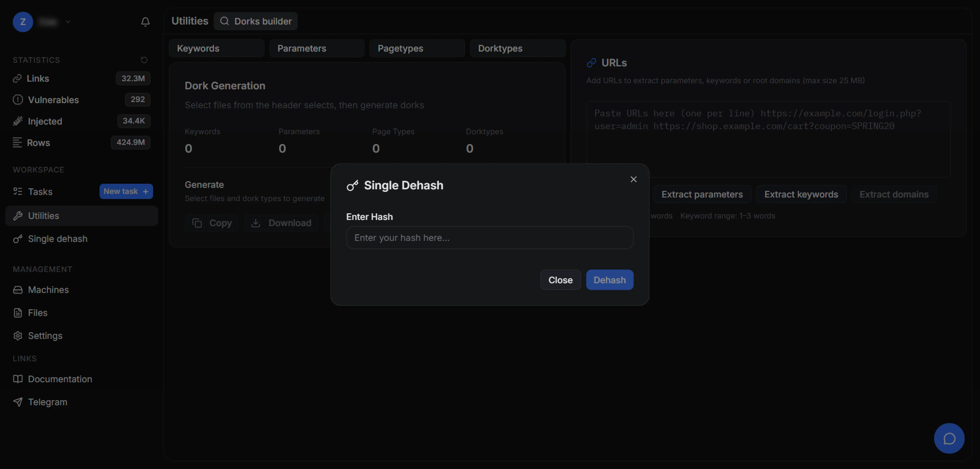This screenshot has height=469, width=980.
Task: Open the Parameters file select
Action: click(x=316, y=48)
